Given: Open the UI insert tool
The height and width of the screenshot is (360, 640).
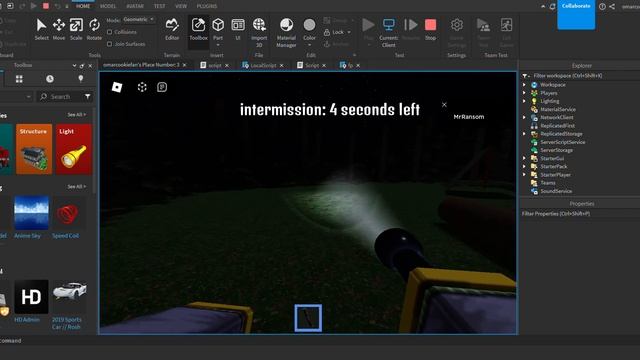Looking at the screenshot, I should [x=238, y=29].
